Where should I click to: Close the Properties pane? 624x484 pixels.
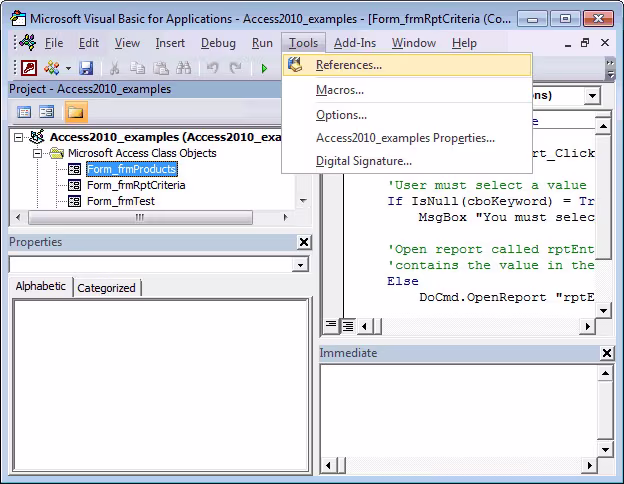304,242
